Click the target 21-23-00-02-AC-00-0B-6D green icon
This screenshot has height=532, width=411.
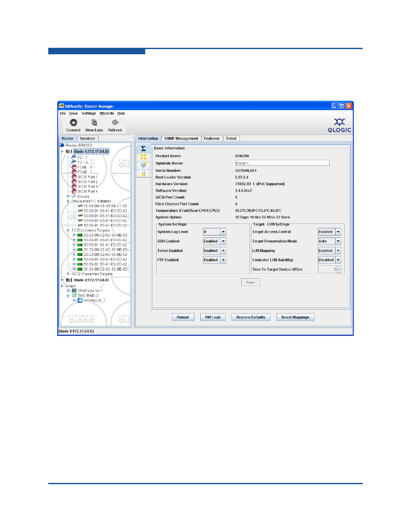click(80, 250)
